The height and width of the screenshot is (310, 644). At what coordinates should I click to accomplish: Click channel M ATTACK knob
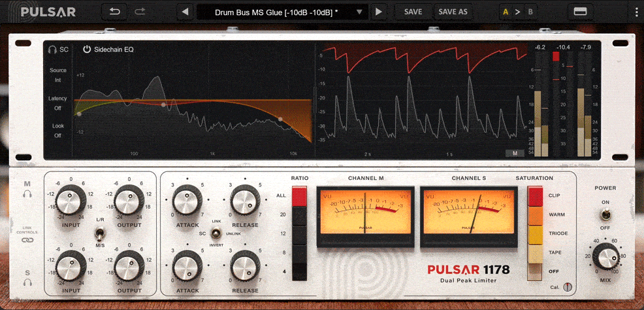187,201
